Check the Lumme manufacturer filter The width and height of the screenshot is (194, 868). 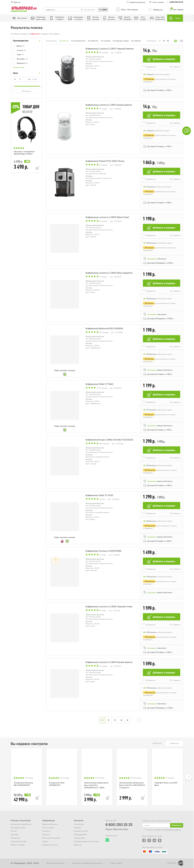click(14, 50)
